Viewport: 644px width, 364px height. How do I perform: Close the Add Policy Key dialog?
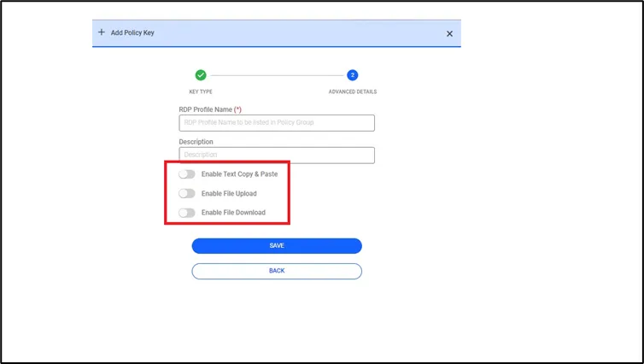point(450,33)
